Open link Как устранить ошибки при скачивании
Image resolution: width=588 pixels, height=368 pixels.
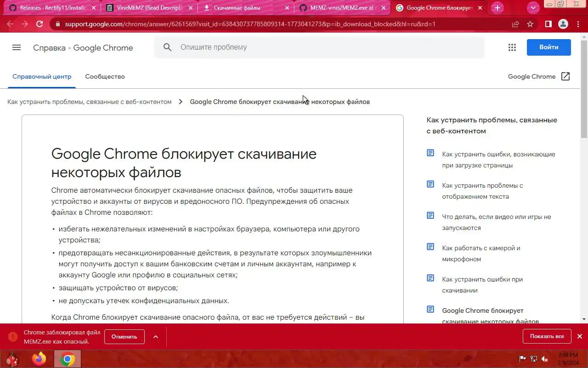[x=482, y=285]
